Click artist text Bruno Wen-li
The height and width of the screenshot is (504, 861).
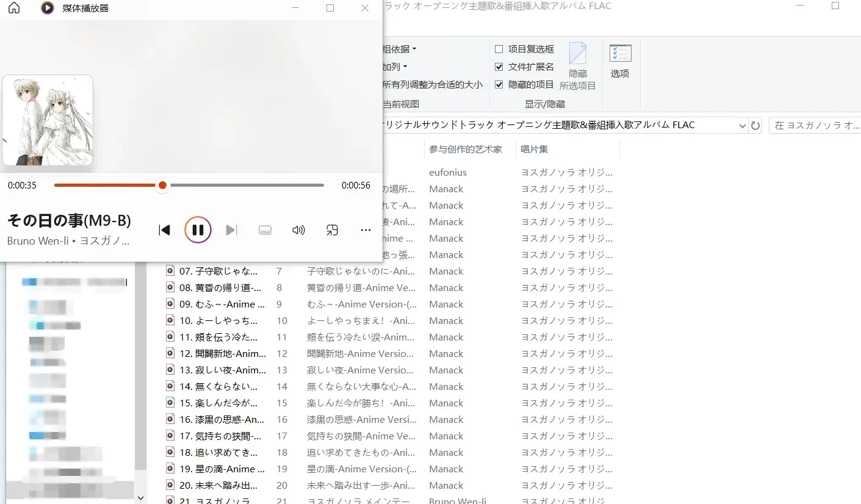[38, 240]
